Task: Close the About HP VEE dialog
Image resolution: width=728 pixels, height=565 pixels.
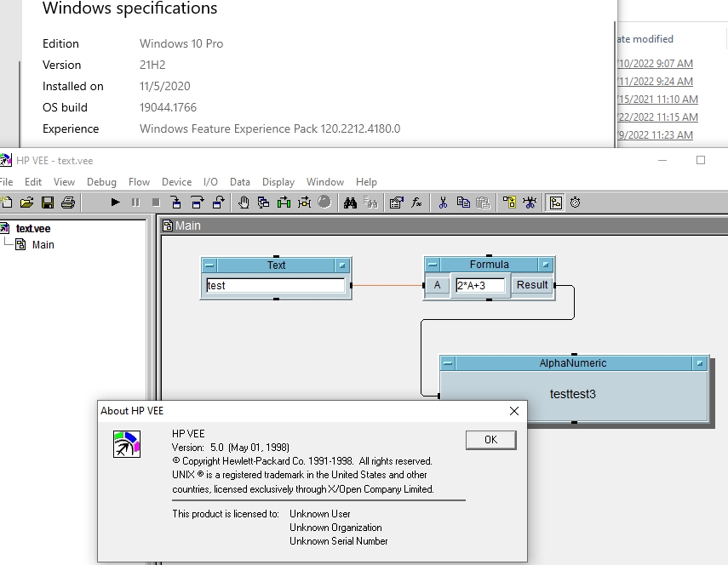Action: (x=513, y=411)
